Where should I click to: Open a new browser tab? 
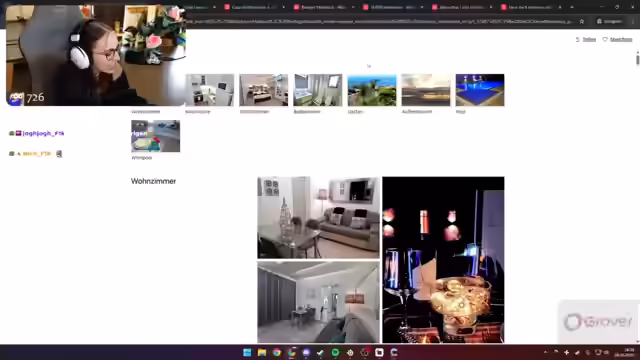[572, 7]
